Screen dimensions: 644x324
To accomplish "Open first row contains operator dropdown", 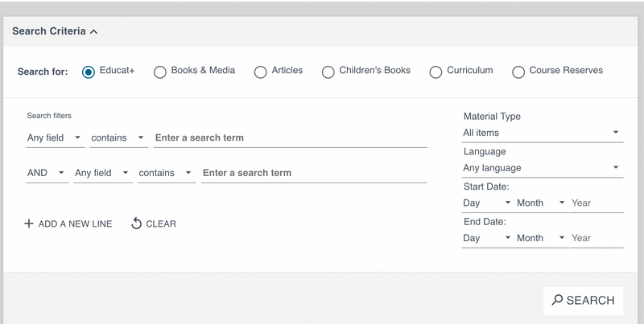I will [118, 138].
